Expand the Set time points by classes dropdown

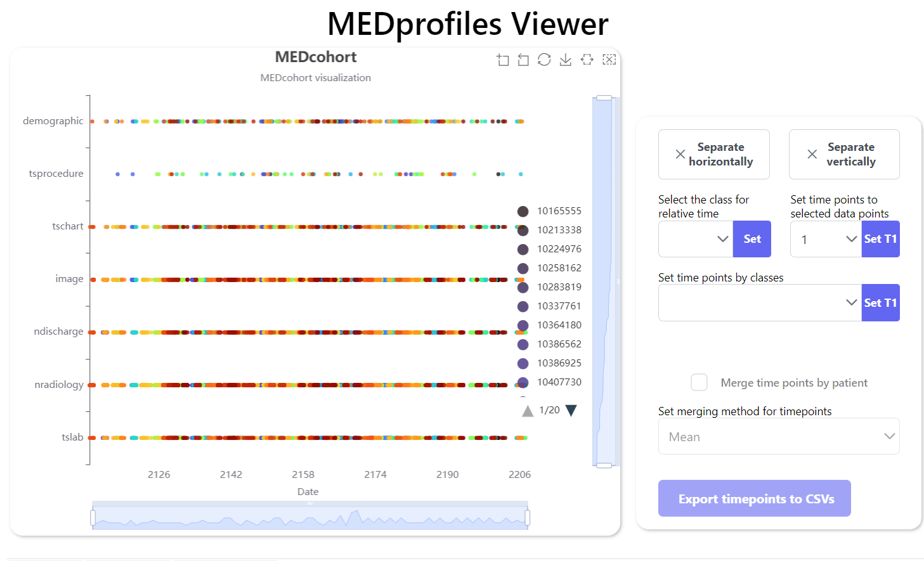[x=760, y=303]
